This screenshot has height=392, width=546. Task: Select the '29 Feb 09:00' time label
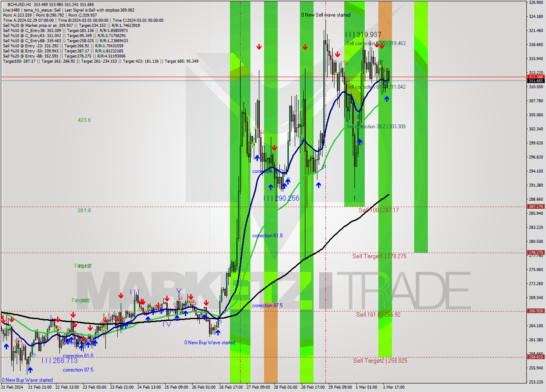tap(340, 387)
